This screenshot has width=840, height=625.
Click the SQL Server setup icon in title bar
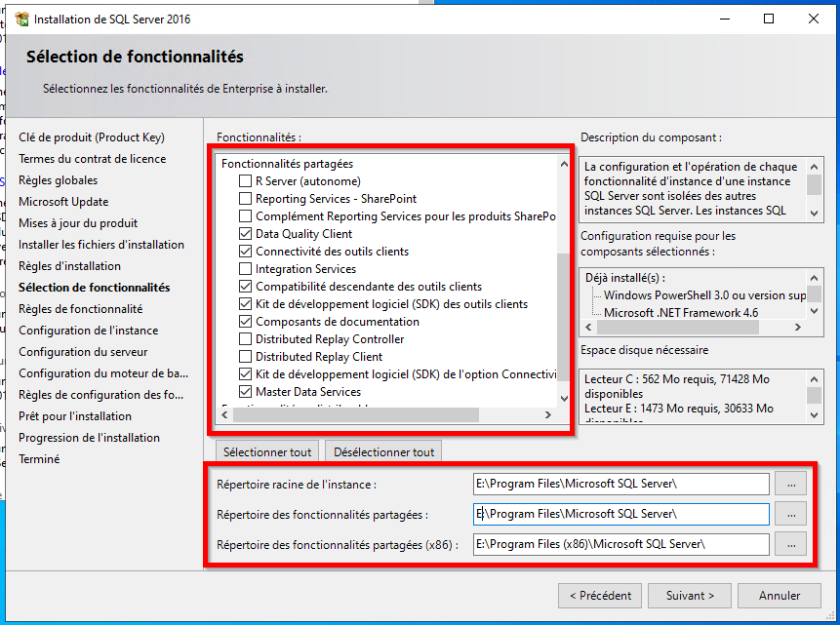click(22, 20)
